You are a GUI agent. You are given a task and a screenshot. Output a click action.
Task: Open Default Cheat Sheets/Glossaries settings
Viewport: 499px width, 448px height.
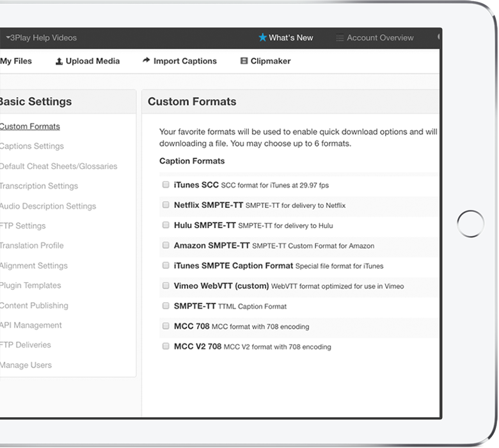[59, 166]
